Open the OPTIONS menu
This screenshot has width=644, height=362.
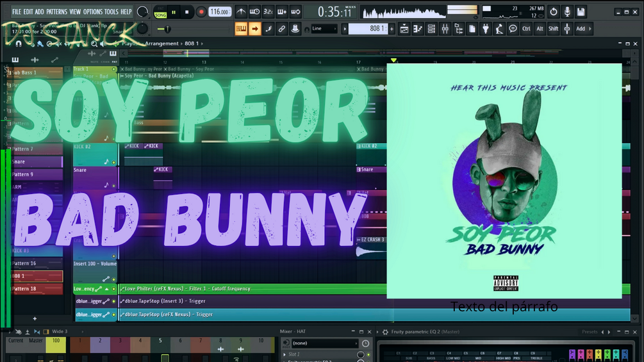[93, 12]
